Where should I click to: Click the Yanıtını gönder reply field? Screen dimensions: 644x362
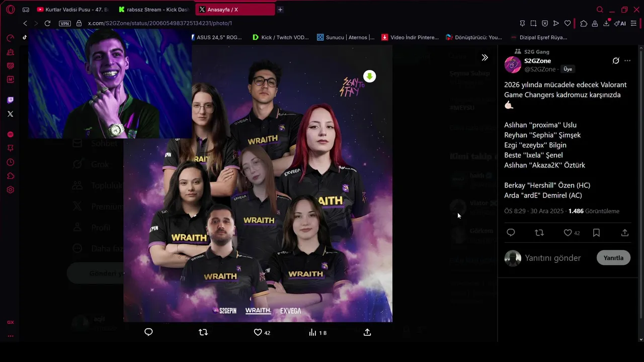[x=552, y=258]
